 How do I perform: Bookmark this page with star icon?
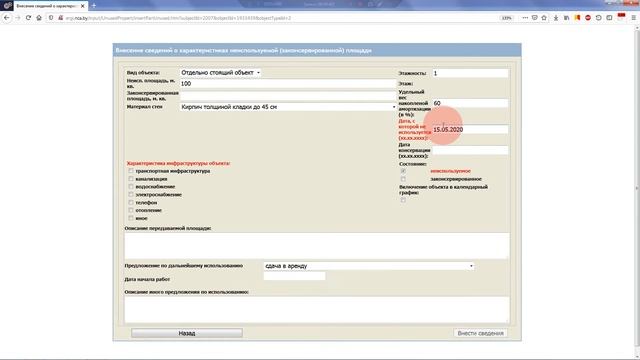click(544, 18)
